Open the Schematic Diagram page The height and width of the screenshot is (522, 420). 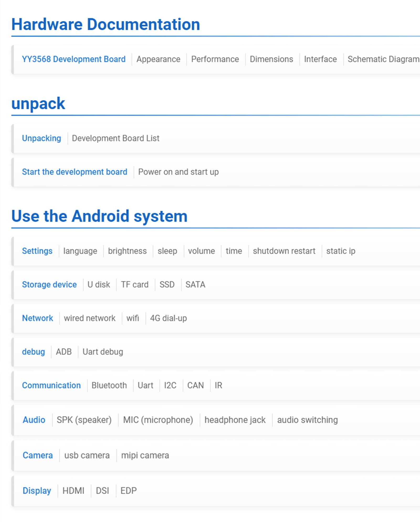[383, 59]
